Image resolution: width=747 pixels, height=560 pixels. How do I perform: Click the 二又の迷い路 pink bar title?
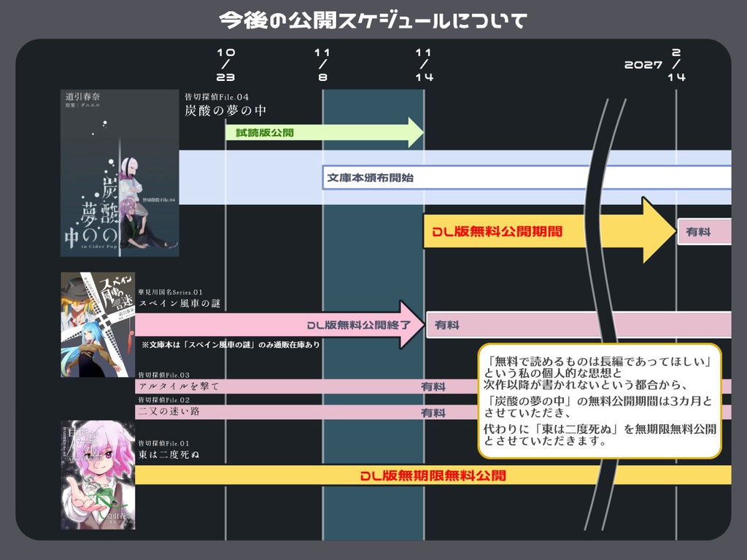pos(169,411)
